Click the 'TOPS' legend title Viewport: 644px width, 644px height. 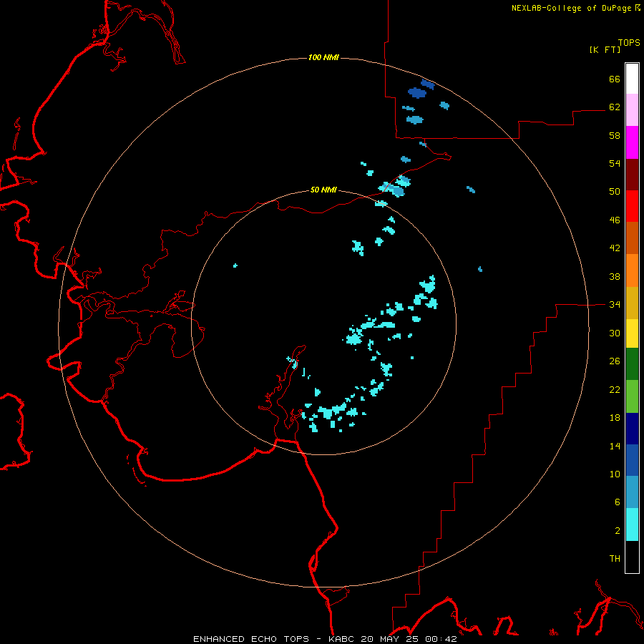[629, 43]
